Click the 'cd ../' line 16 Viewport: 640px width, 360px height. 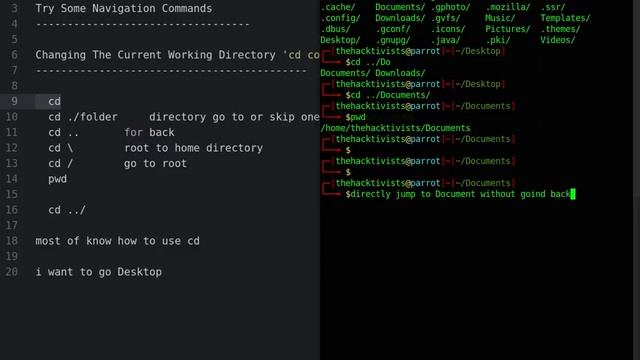pos(67,210)
